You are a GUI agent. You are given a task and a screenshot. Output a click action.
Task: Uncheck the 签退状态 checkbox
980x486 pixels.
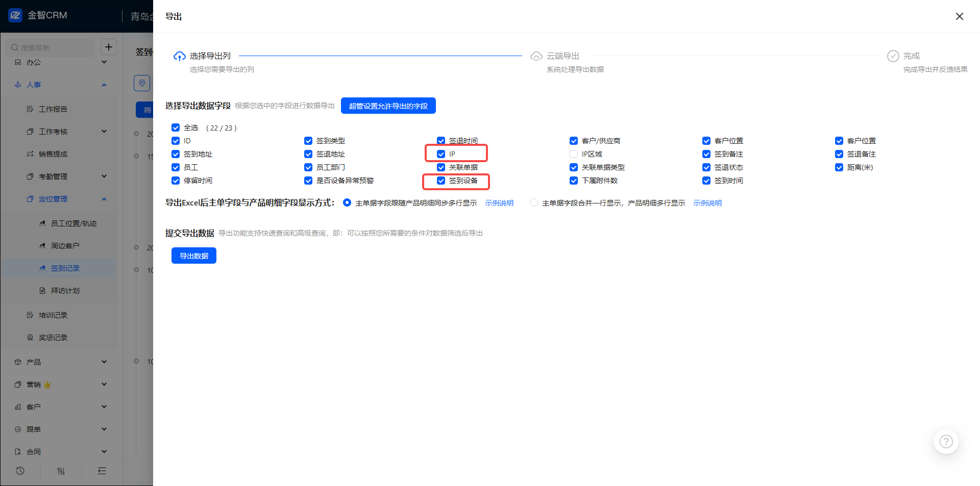(x=706, y=167)
